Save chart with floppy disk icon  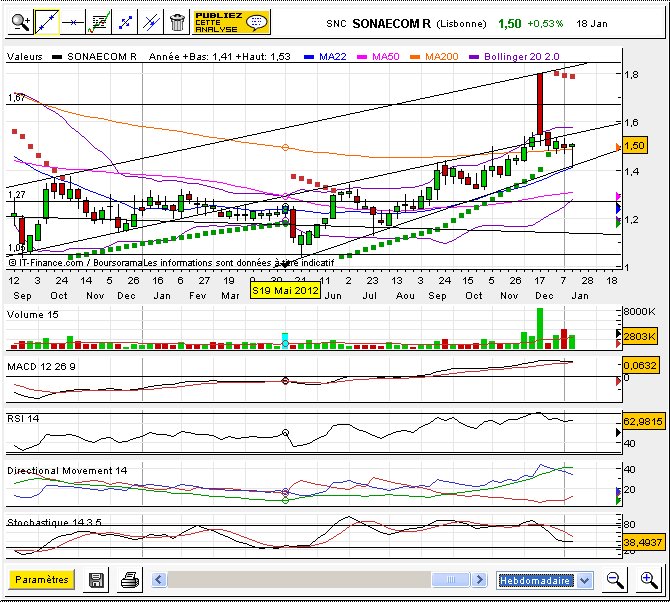tap(96, 580)
